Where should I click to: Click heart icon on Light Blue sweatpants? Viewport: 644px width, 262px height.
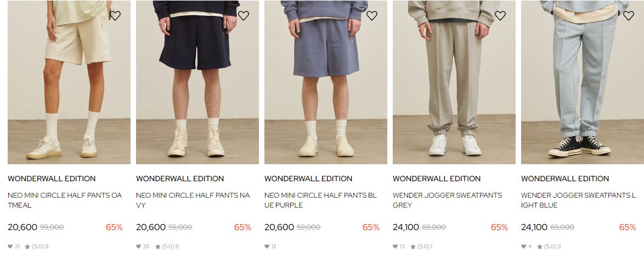pos(629,15)
